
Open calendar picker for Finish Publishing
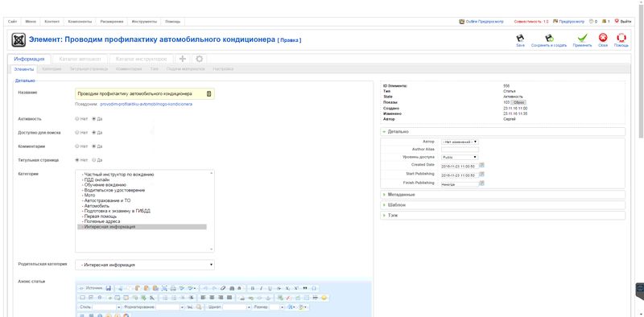coord(481,183)
